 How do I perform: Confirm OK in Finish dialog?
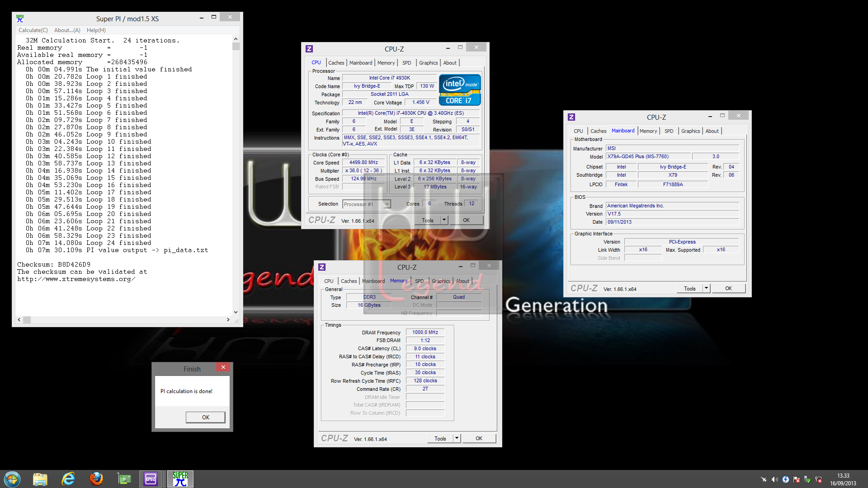pos(206,417)
